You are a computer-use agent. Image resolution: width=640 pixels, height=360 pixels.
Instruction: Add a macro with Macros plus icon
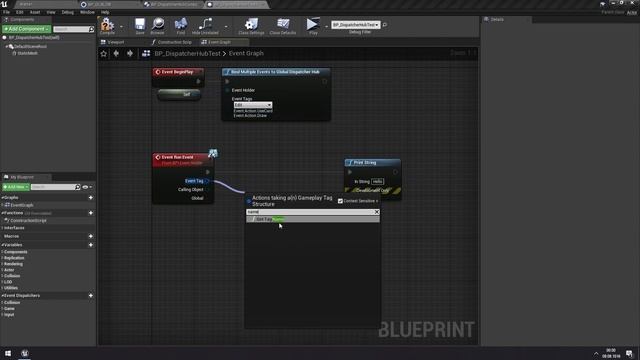click(91, 236)
